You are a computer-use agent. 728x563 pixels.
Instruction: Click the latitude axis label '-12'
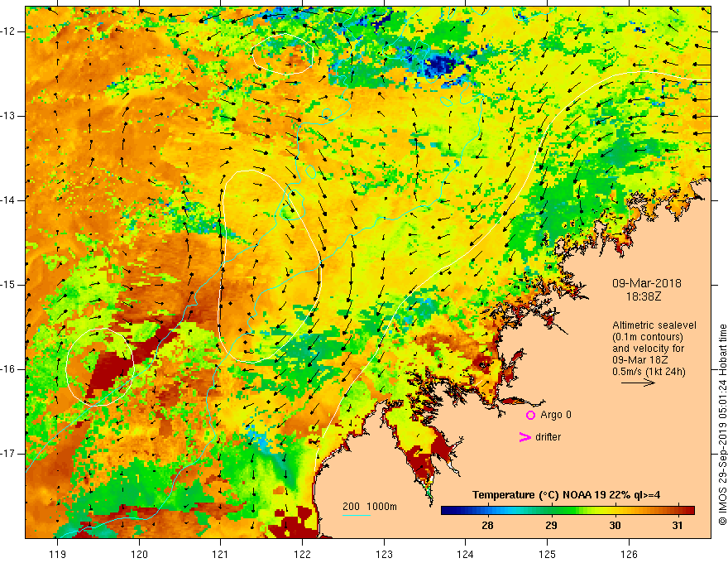click(9, 31)
